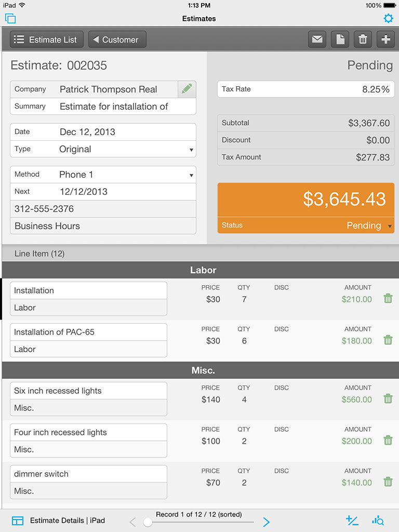Tap the find/search records icon
This screenshot has height=532, width=399.
pyautogui.click(x=378, y=521)
